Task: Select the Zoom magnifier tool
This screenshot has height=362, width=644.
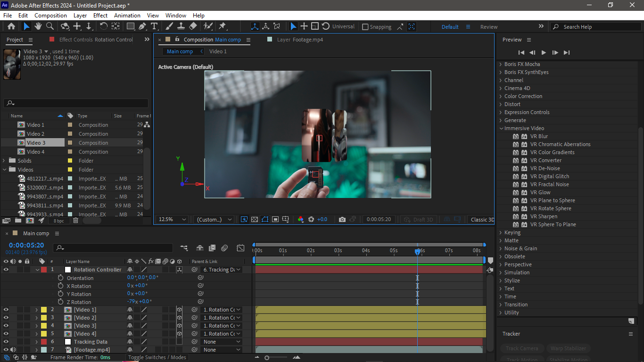Action: click(50, 26)
